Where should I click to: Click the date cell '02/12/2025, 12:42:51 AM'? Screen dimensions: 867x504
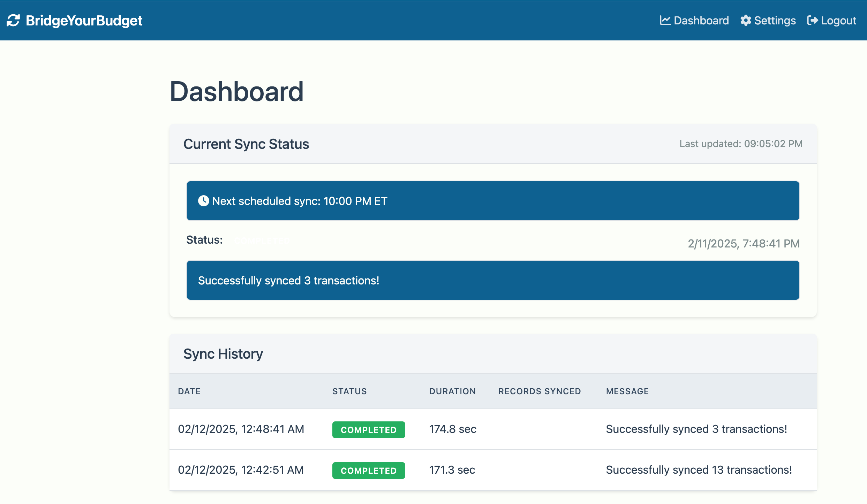[241, 470]
